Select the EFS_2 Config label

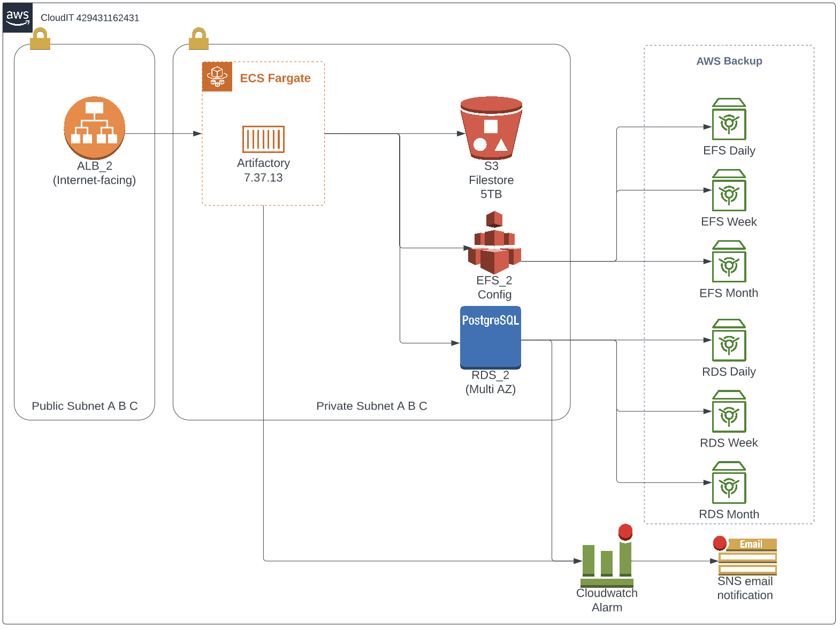[x=494, y=287]
